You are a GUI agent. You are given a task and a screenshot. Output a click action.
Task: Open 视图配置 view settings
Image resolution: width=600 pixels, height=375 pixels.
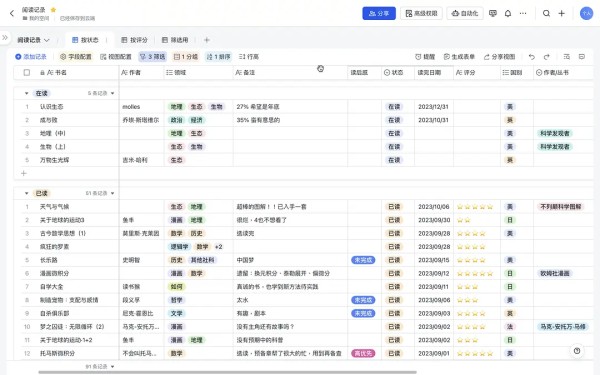[116, 57]
